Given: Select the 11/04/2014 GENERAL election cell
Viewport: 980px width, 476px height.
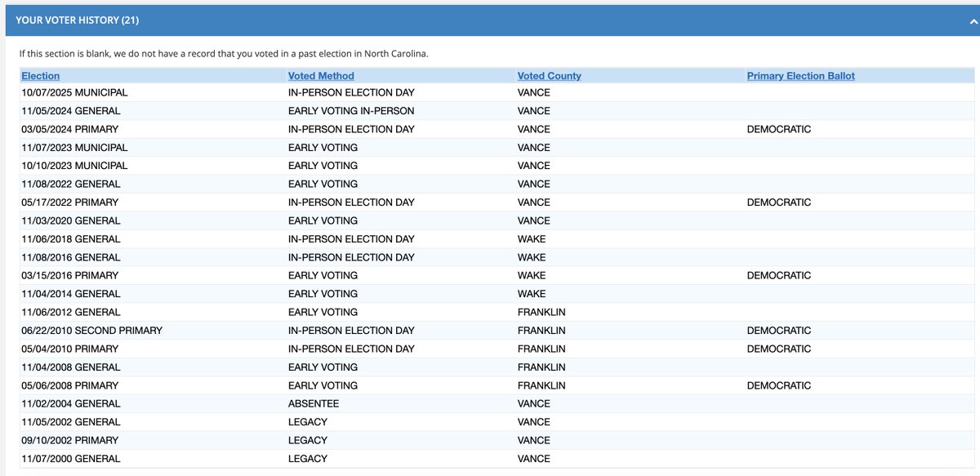Looking at the screenshot, I should point(71,294).
